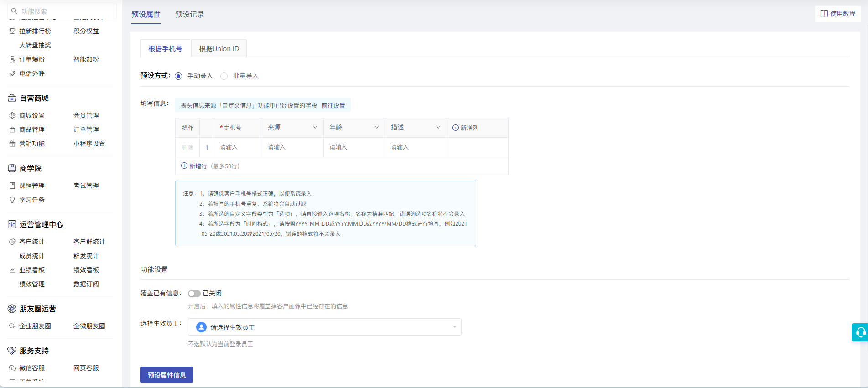Click the course icon beside 课程管理
The image size is (868, 388).
(x=12, y=186)
